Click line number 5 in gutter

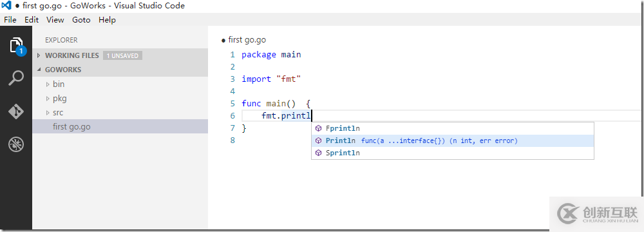pyautogui.click(x=232, y=104)
